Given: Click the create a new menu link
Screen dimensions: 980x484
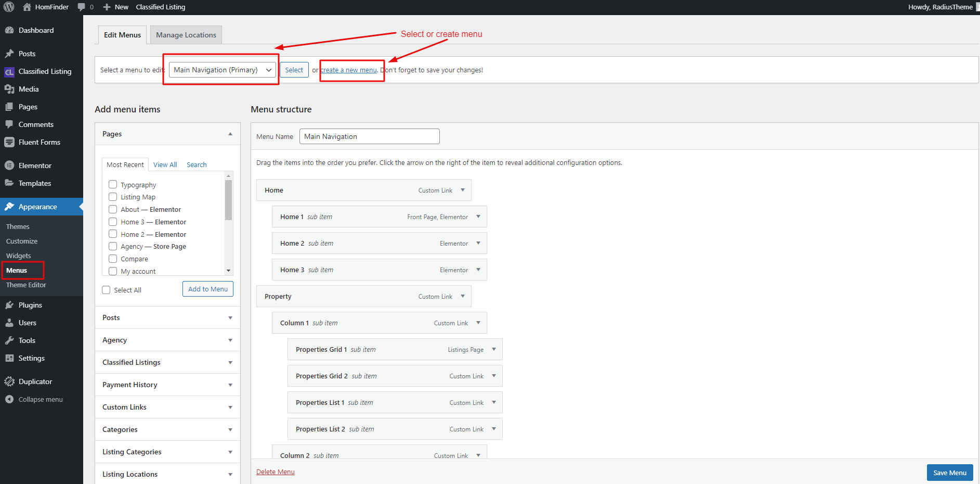Looking at the screenshot, I should (349, 70).
